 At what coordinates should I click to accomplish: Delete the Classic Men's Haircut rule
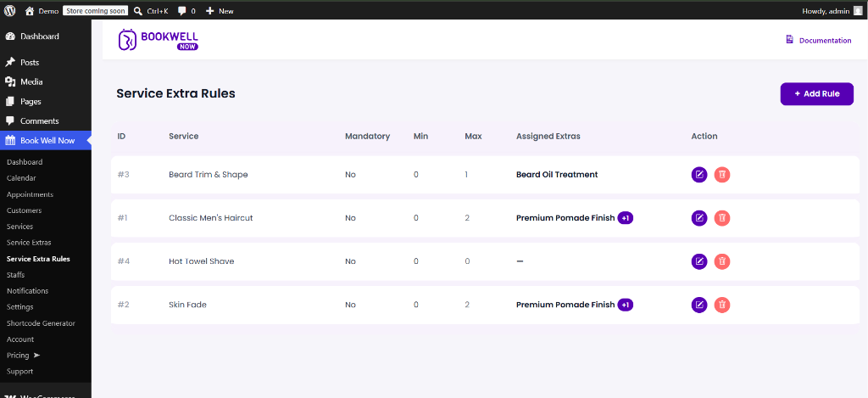(722, 218)
